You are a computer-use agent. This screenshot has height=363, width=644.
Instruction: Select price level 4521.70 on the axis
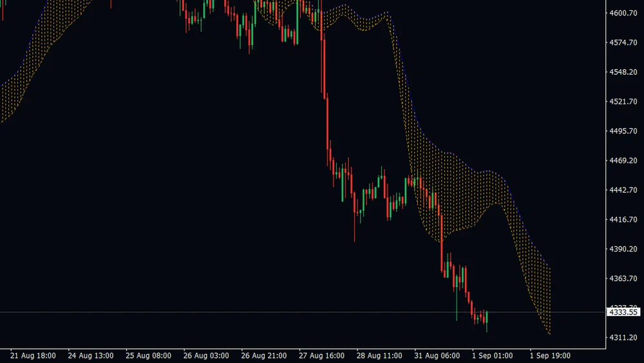[x=623, y=101]
